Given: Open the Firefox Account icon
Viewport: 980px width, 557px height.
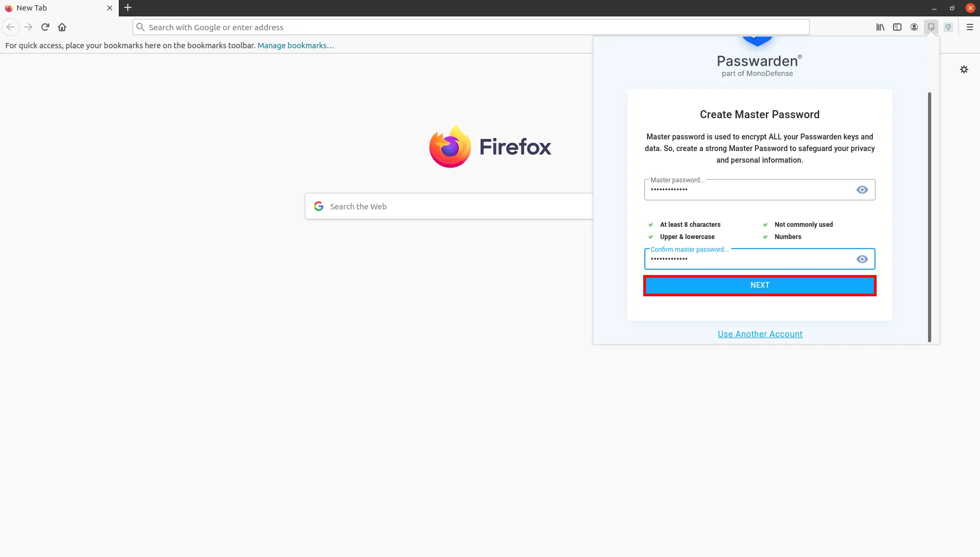Looking at the screenshot, I should pyautogui.click(x=914, y=27).
